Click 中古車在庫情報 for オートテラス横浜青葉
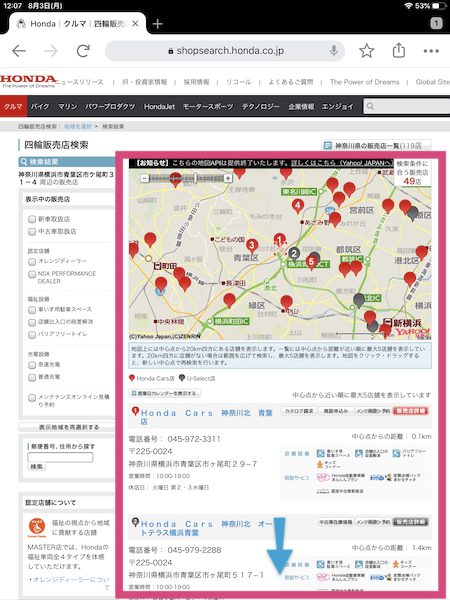The image size is (450, 600). (x=335, y=522)
